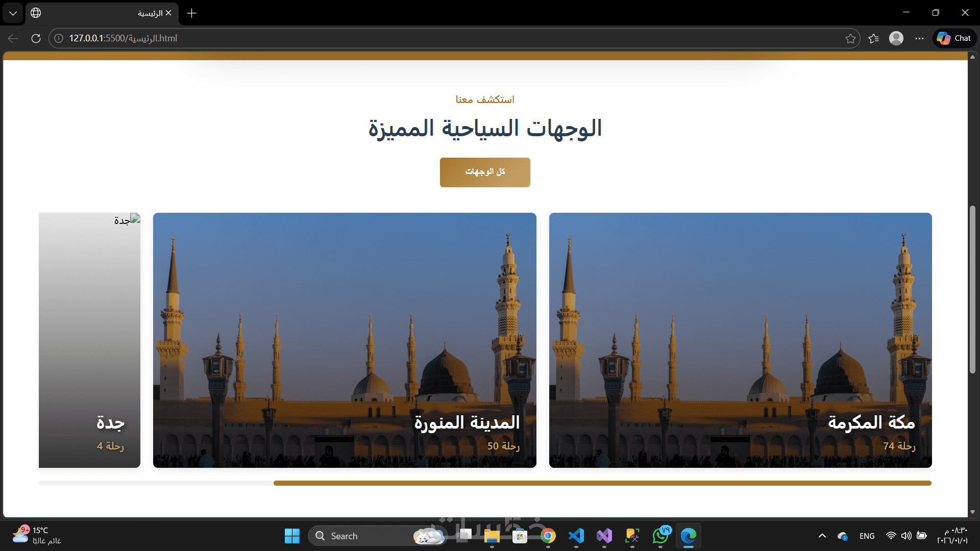The width and height of the screenshot is (980, 551).
Task: Click the golden horizontal carousel scrollbar
Action: [602, 483]
